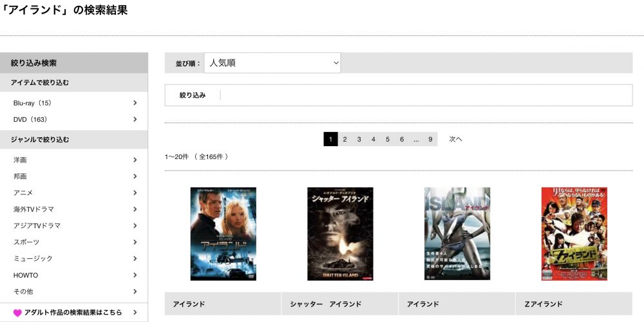Open the その他 genre chevron
This screenshot has height=322, width=644.
[x=135, y=291]
